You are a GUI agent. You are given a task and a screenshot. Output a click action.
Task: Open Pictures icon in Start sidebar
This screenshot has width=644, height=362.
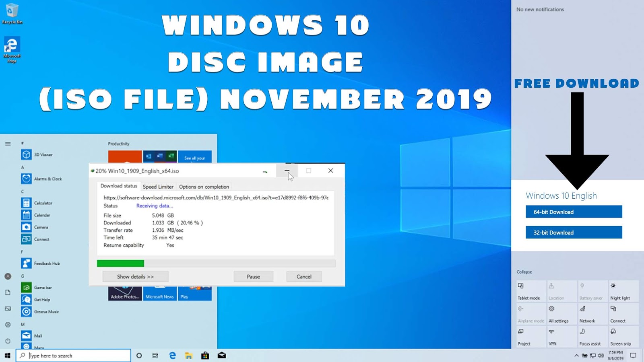[8, 309]
